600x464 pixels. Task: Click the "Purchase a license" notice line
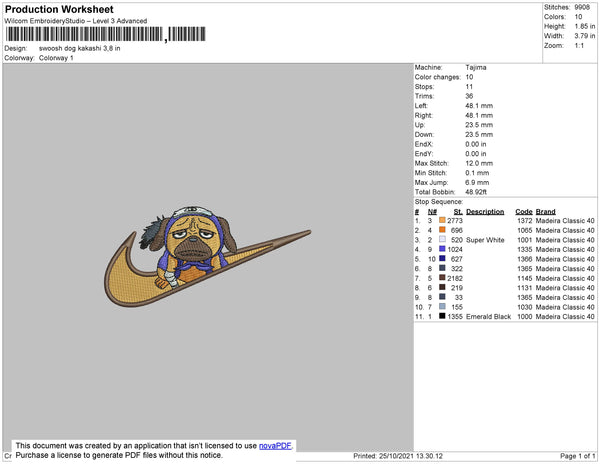coord(119,455)
